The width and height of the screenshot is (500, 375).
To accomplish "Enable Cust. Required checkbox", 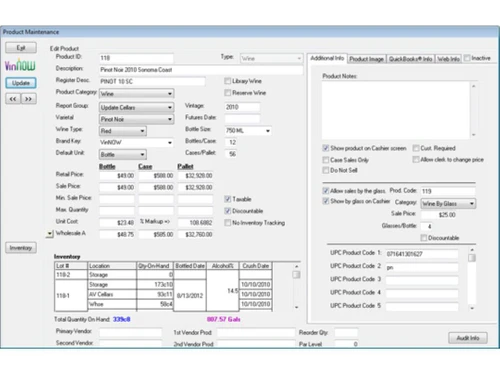I will (416, 148).
